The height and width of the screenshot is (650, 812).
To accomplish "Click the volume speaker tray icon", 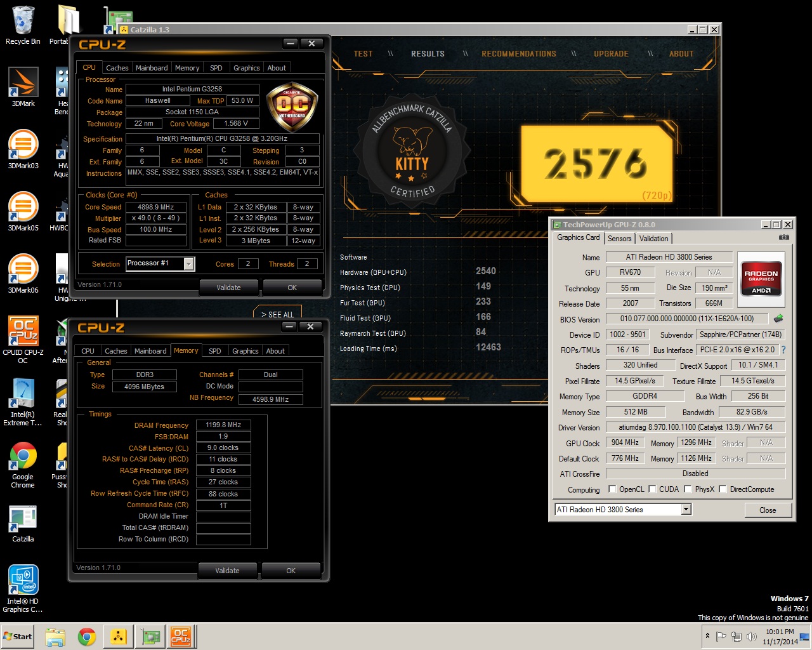I will click(752, 637).
